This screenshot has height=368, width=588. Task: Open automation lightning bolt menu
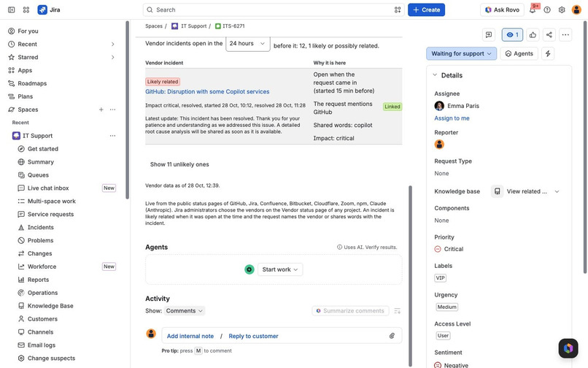coord(548,54)
